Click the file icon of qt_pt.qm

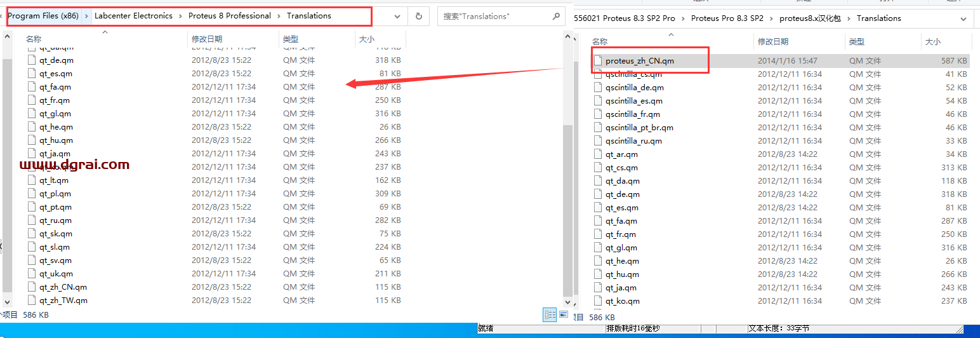[x=33, y=207]
